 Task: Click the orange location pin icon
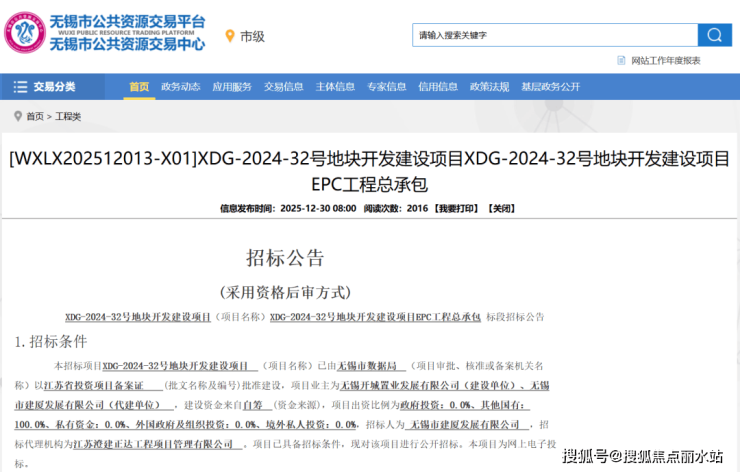230,36
